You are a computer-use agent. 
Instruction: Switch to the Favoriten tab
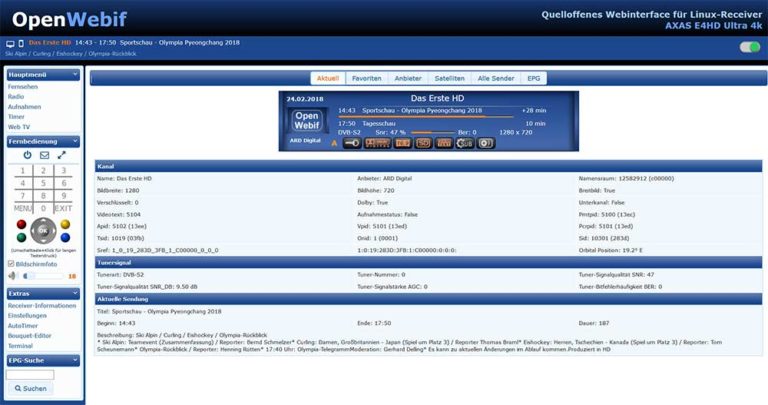(x=366, y=78)
